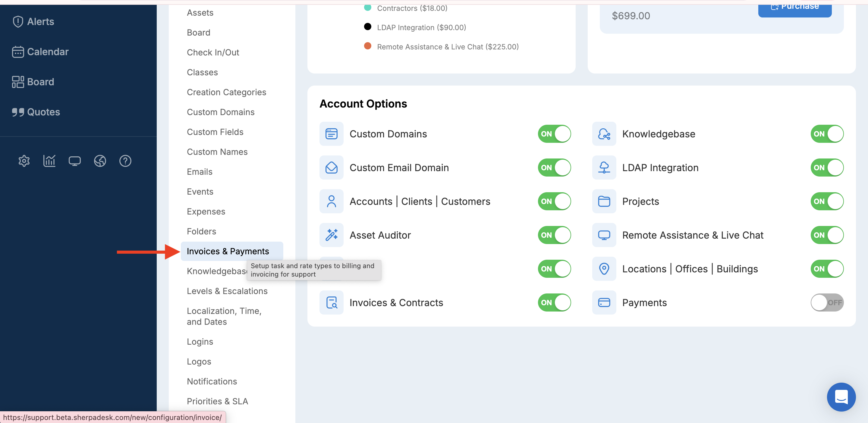This screenshot has height=423, width=868.
Task: Go to Levels & Escalations settings
Action: click(227, 291)
